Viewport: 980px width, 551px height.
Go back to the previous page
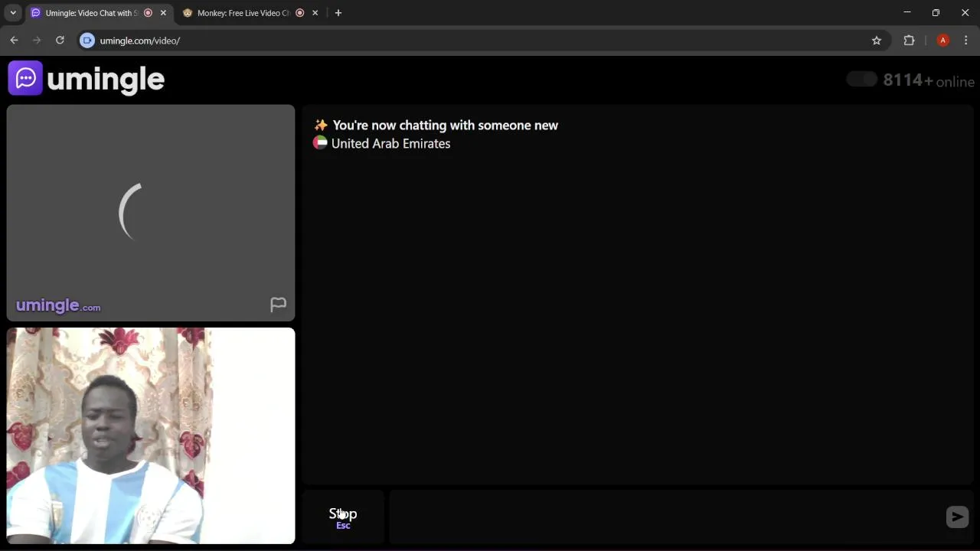pyautogui.click(x=14, y=41)
